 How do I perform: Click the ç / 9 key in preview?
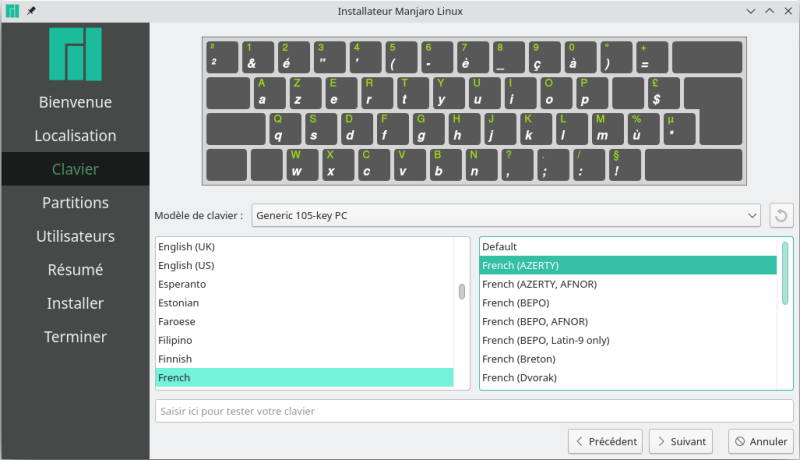point(544,57)
